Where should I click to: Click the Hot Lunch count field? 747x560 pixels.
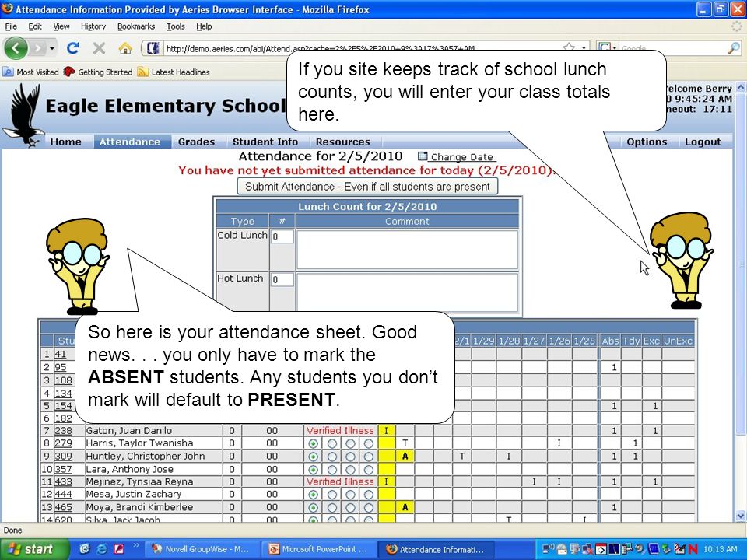[282, 279]
